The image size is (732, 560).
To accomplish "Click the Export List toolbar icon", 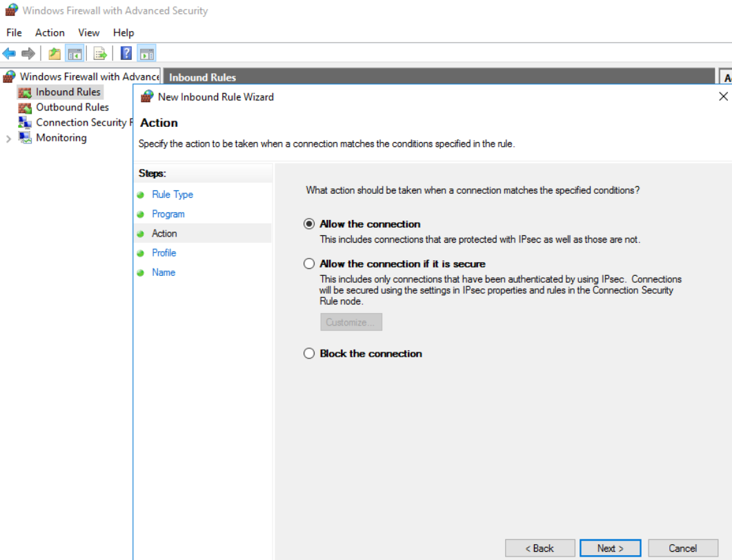I will (100, 54).
